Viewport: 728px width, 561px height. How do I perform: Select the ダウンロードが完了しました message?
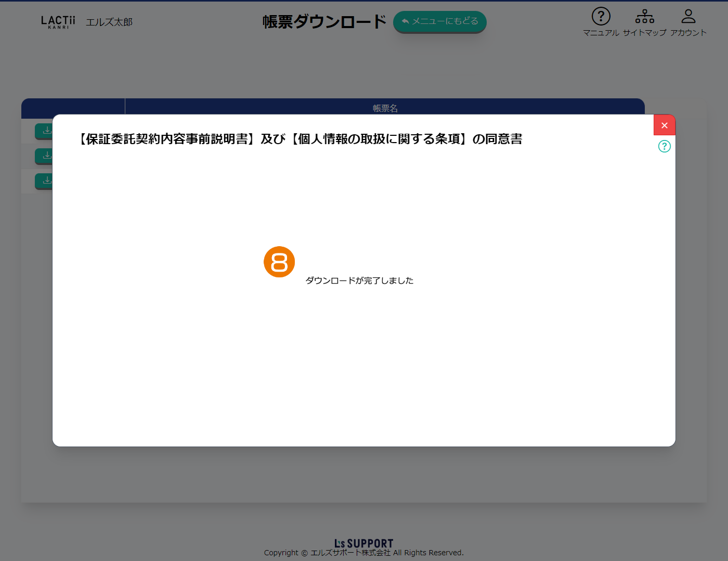click(359, 280)
